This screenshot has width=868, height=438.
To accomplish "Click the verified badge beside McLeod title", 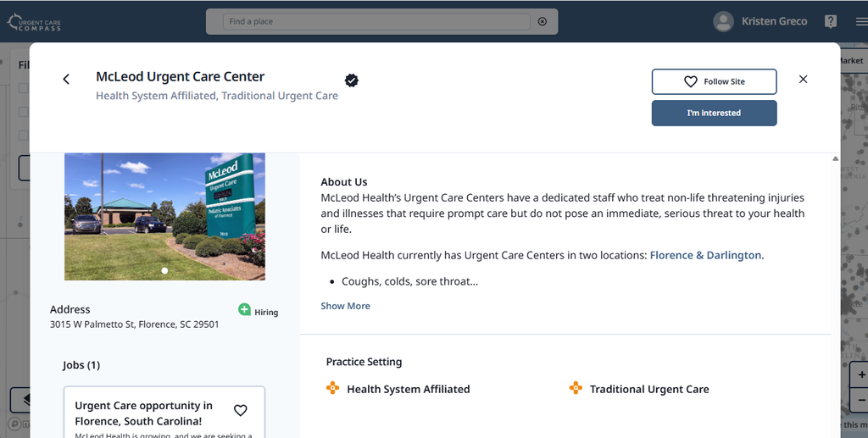I will pyautogui.click(x=352, y=80).
